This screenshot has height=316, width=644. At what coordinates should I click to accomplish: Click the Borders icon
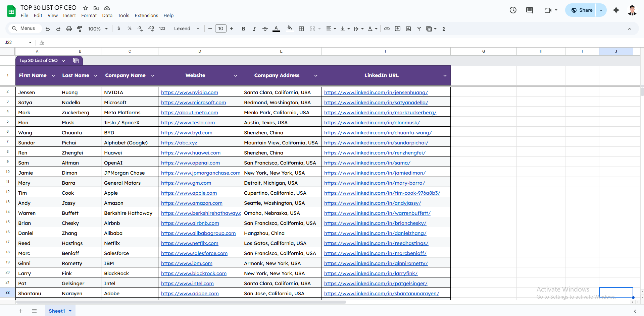[301, 29]
